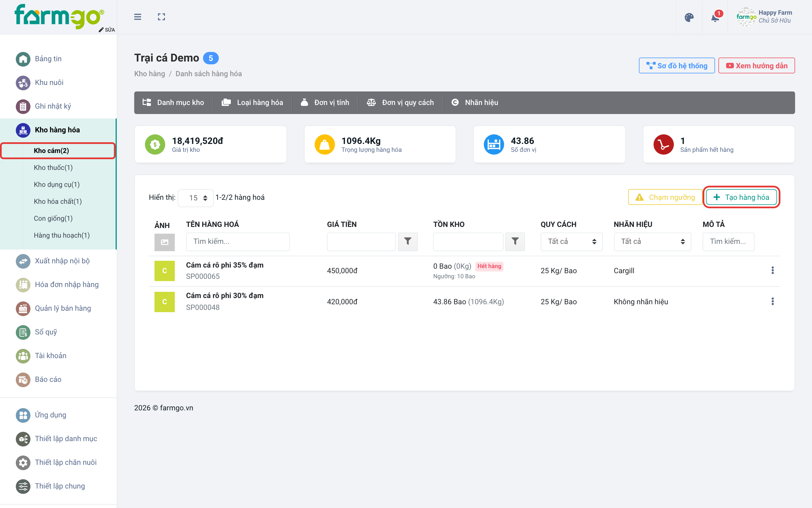Open the color theme palette icon
The image size is (812, 508).
tap(689, 17)
